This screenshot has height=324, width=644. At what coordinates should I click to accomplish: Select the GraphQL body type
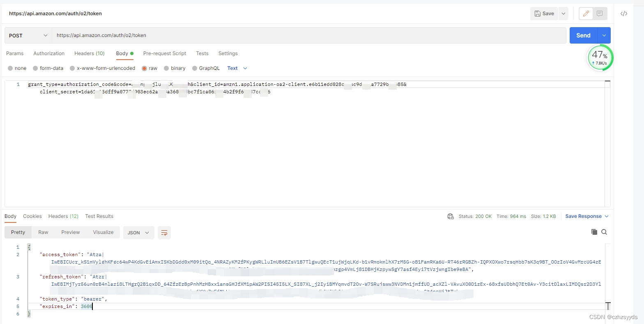(206, 68)
